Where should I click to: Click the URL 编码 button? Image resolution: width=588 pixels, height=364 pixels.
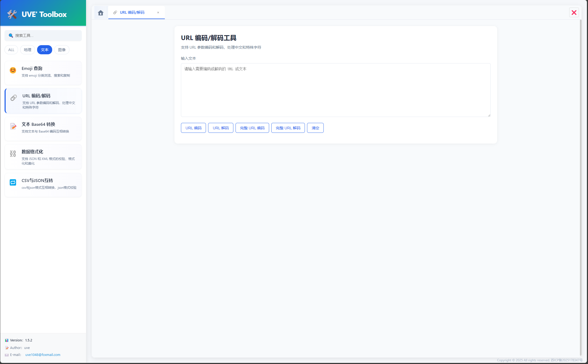click(x=193, y=128)
